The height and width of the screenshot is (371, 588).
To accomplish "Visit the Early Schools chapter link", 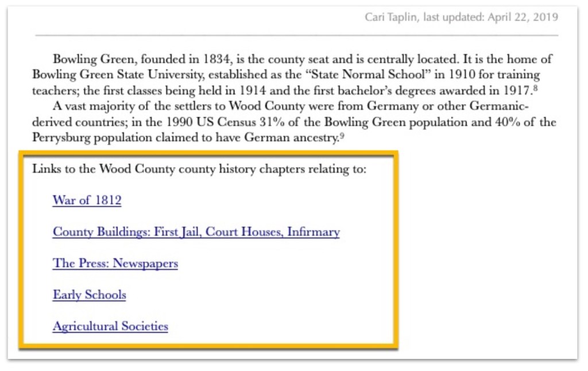I will click(x=89, y=295).
